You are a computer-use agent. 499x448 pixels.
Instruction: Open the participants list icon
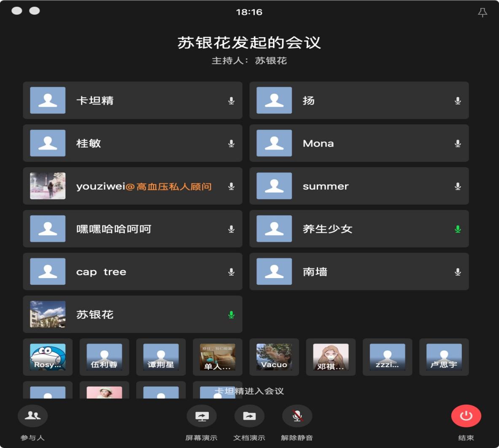(x=32, y=416)
